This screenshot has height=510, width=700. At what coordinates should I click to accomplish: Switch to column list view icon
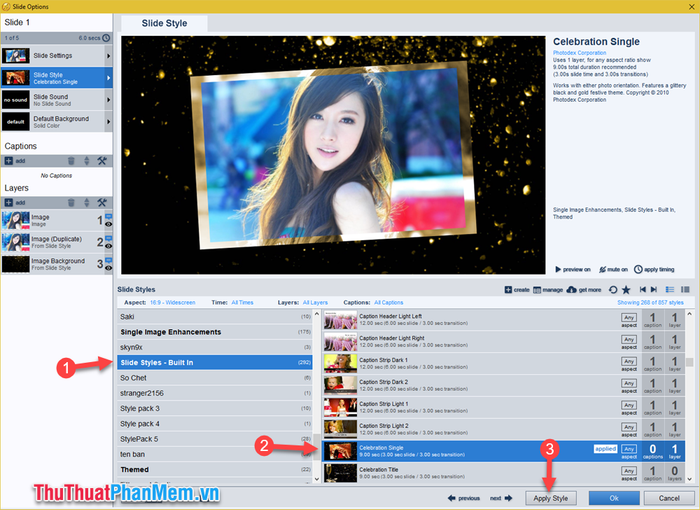[685, 289]
